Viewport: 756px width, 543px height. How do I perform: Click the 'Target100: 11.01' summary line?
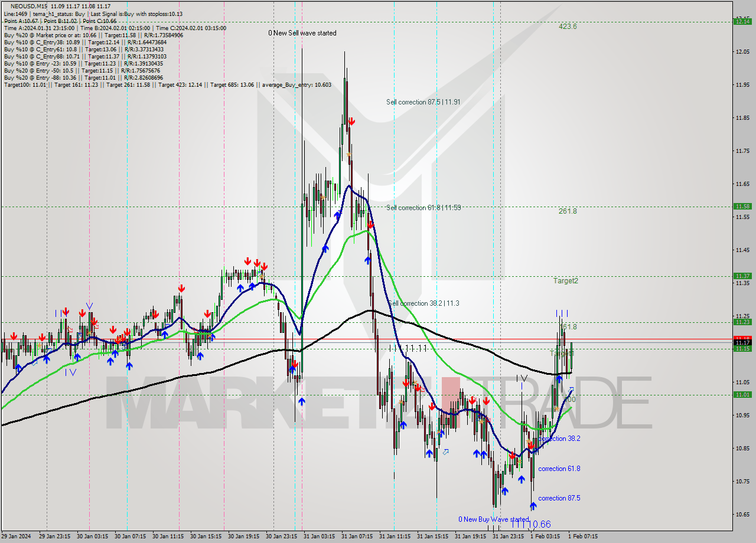[167, 84]
